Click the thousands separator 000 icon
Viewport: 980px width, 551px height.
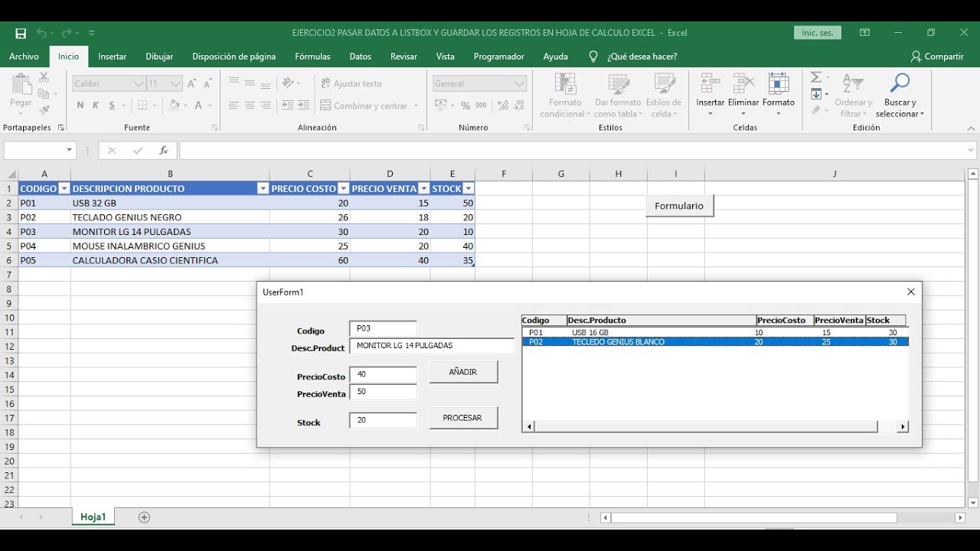pos(481,106)
